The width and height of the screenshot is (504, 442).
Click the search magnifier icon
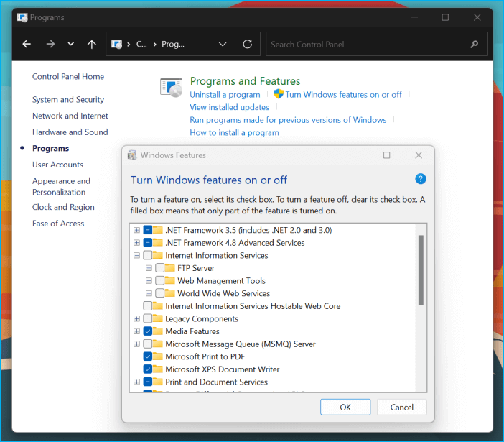coord(474,44)
